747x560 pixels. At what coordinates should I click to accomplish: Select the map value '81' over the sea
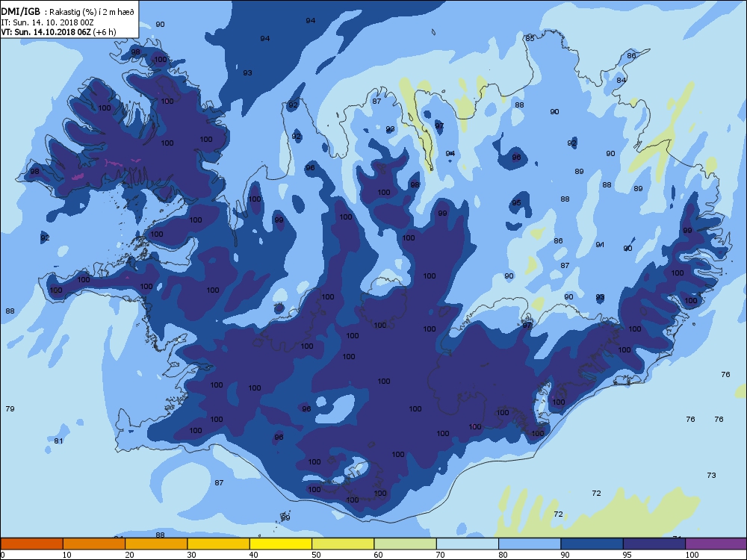coord(58,441)
